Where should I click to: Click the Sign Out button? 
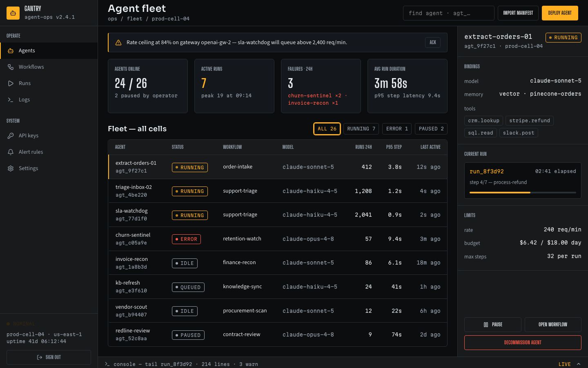(x=49, y=357)
